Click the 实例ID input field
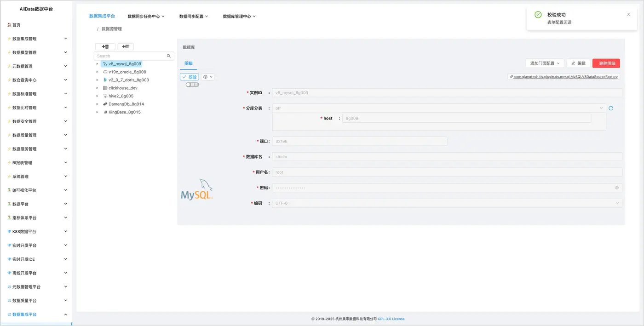 click(447, 92)
